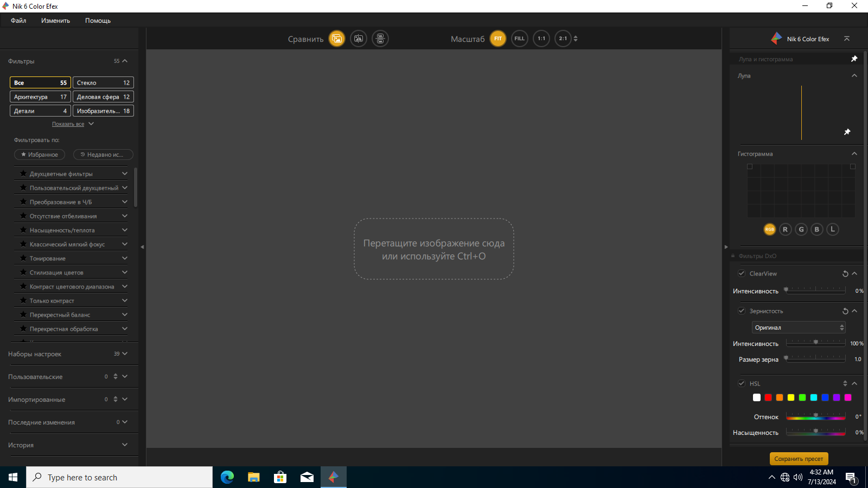Collapse the Лупа section
Viewport: 868px width, 488px height.
(x=854, y=75)
